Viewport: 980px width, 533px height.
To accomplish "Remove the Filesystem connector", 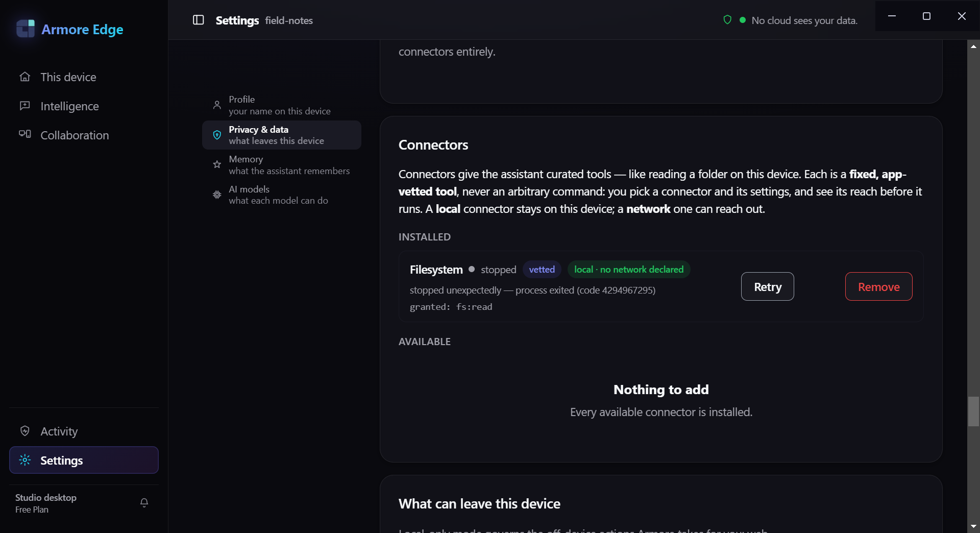I will (879, 286).
